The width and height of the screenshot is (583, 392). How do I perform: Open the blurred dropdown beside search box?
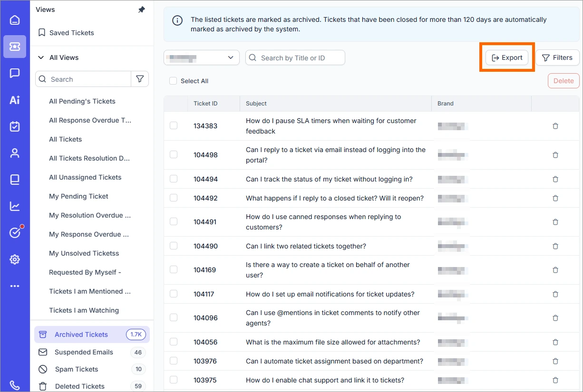click(202, 57)
